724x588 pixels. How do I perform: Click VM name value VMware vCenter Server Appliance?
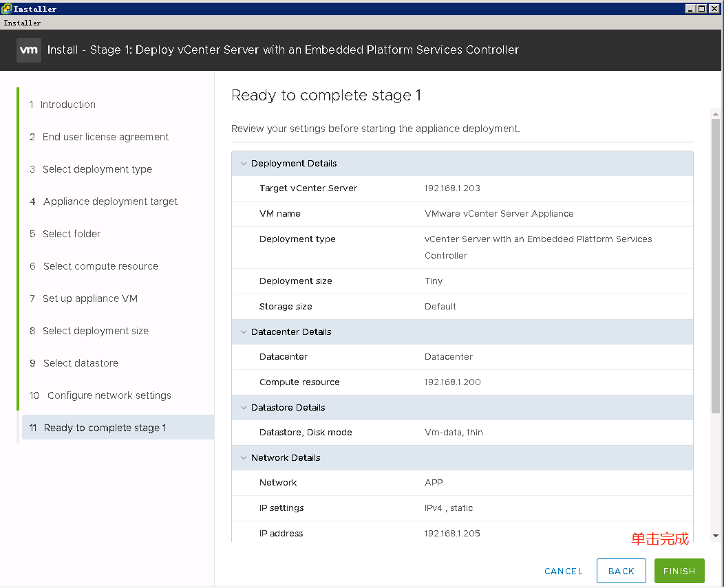pyautogui.click(x=499, y=214)
